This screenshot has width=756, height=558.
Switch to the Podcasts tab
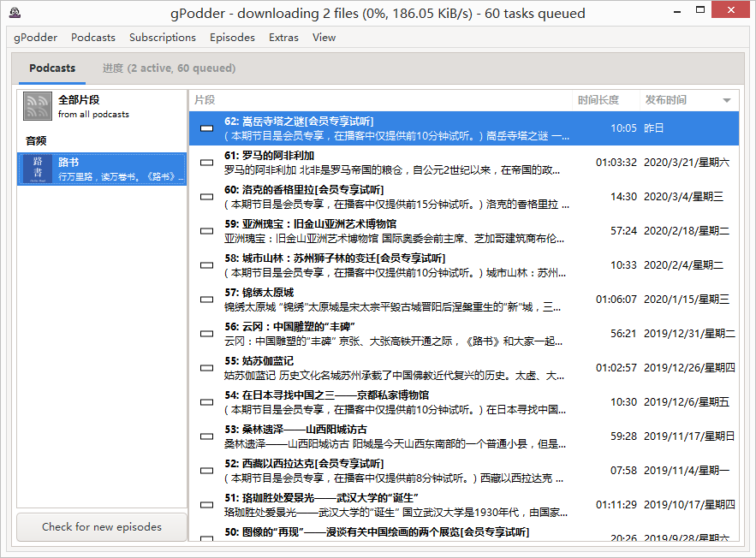52,68
